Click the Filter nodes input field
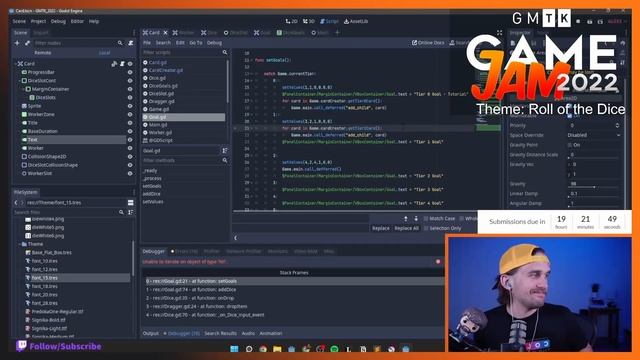The image size is (640, 360). 74,43
